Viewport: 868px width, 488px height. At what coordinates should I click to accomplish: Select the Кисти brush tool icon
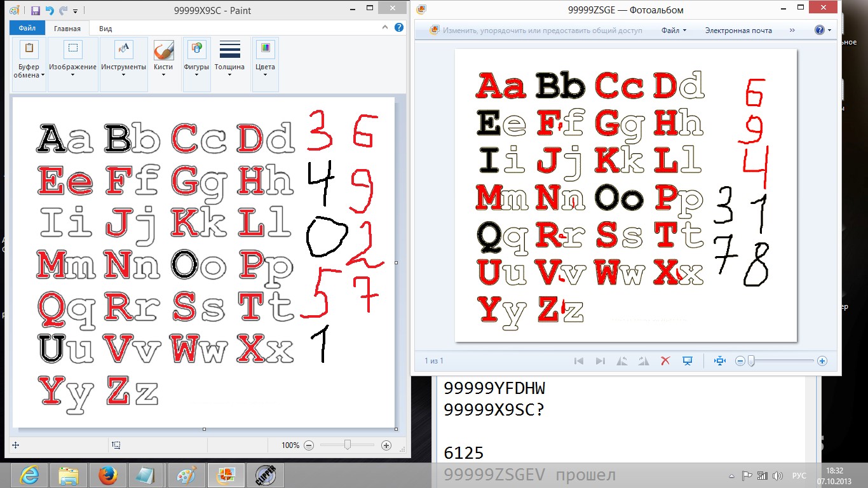click(x=163, y=50)
